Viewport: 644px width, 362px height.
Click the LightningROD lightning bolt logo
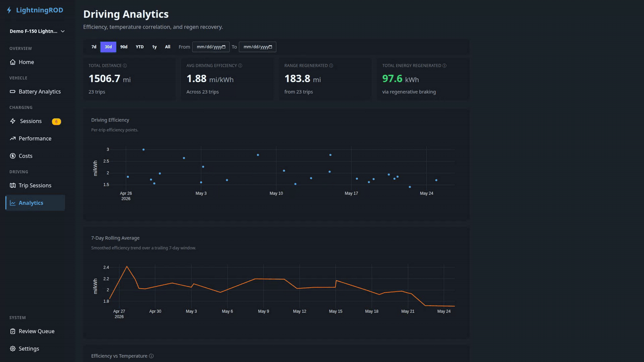click(x=9, y=10)
